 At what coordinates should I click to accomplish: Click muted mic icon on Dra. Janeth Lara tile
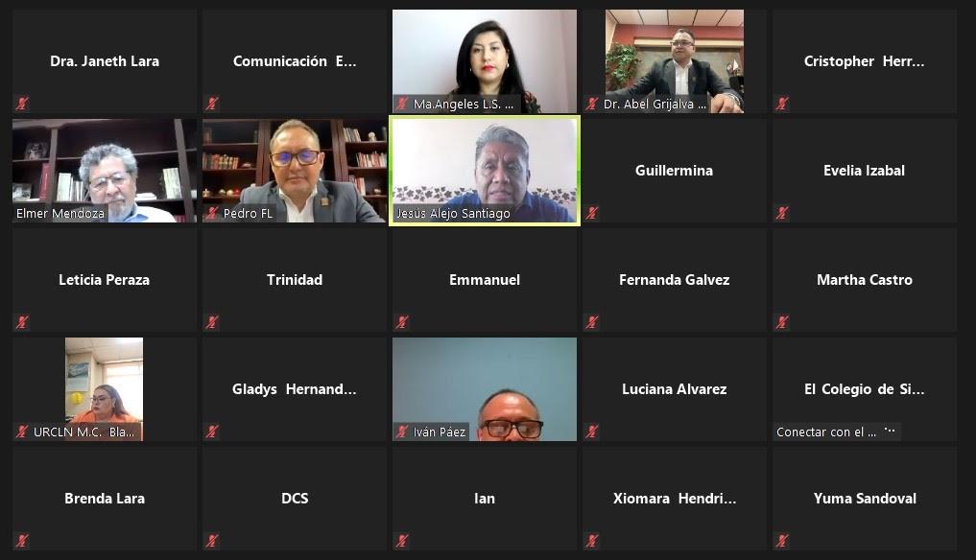22,104
